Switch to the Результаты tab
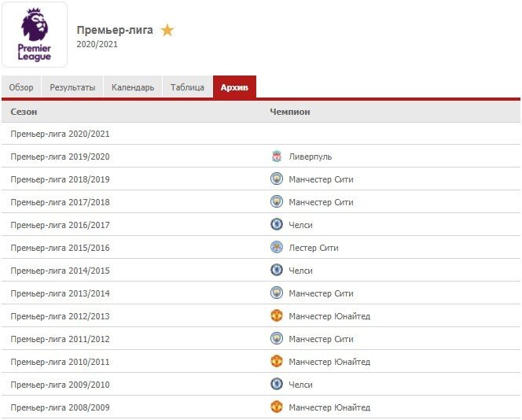 (x=72, y=87)
